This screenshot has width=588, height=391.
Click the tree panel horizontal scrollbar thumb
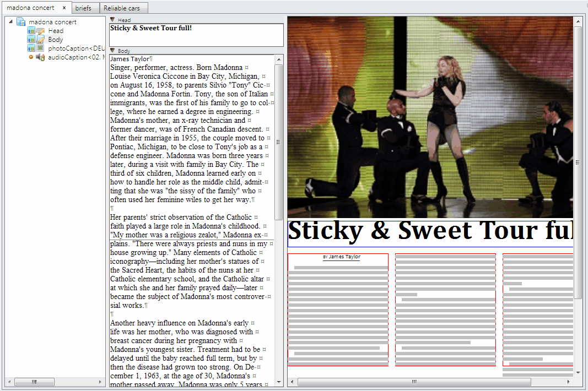click(x=34, y=382)
